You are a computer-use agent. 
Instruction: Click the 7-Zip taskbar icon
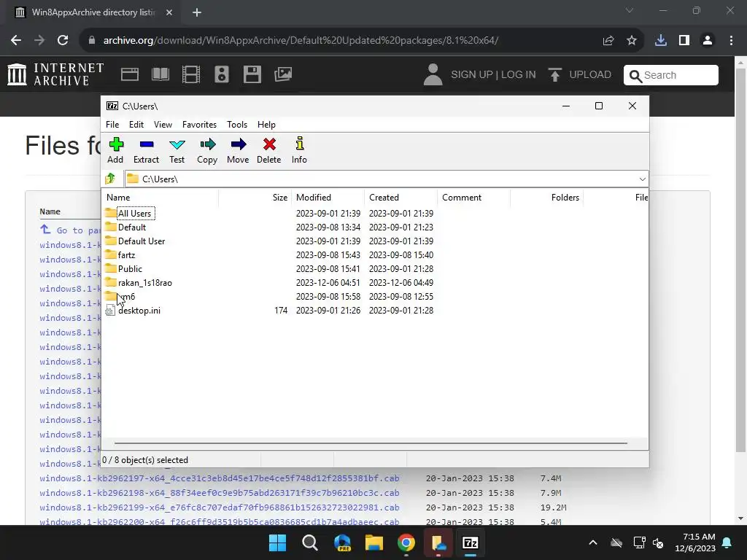pyautogui.click(x=471, y=542)
